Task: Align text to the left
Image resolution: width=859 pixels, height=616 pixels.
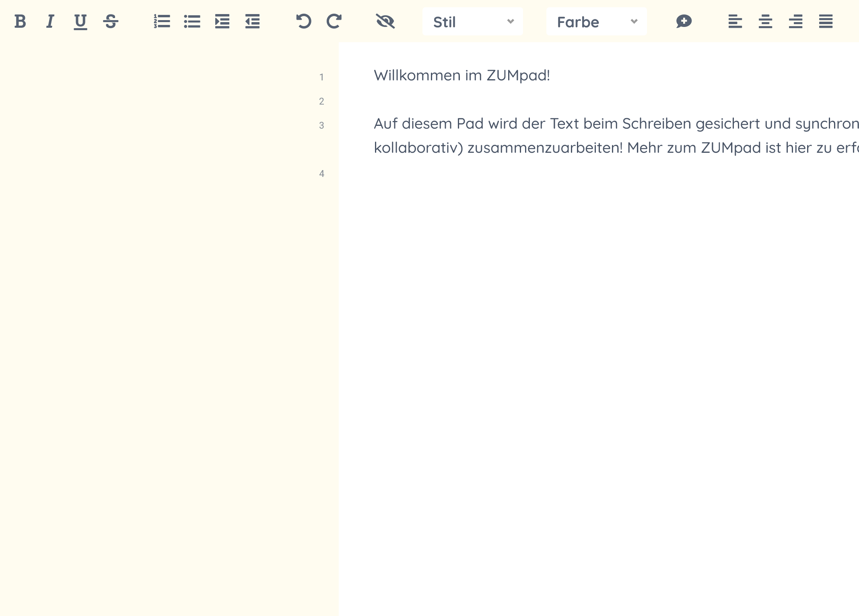Action: 735,21
